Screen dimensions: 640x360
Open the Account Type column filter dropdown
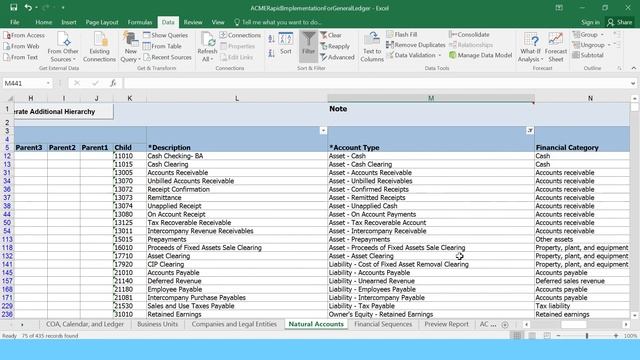530,131
